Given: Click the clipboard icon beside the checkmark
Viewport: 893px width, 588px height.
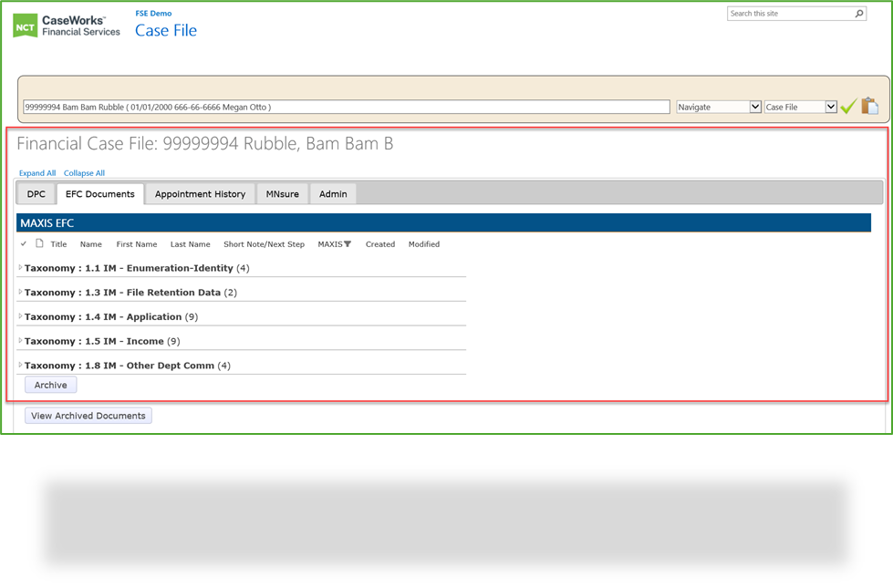Looking at the screenshot, I should [869, 106].
